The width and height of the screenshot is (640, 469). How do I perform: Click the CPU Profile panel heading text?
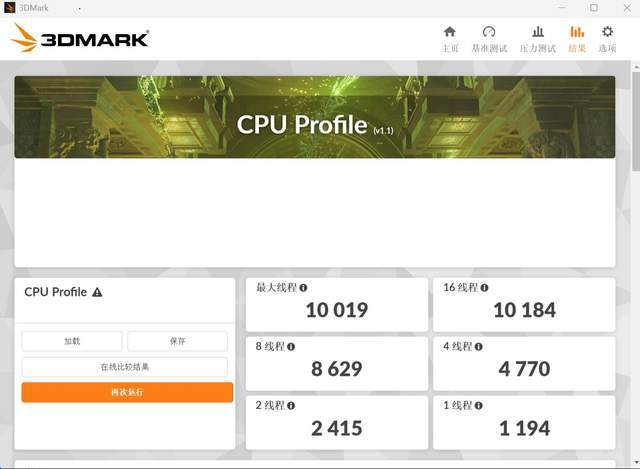point(56,292)
